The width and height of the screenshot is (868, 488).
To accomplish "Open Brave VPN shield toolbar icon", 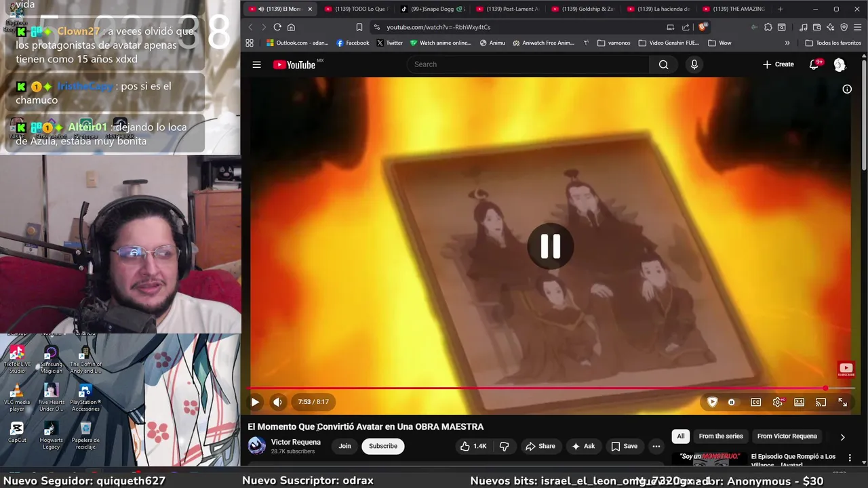I will 844,27.
